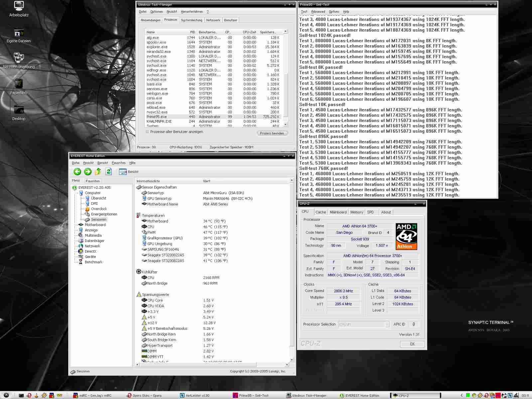The image size is (532, 399).
Task: Select the explorer.exe process row
Action: 213,47
